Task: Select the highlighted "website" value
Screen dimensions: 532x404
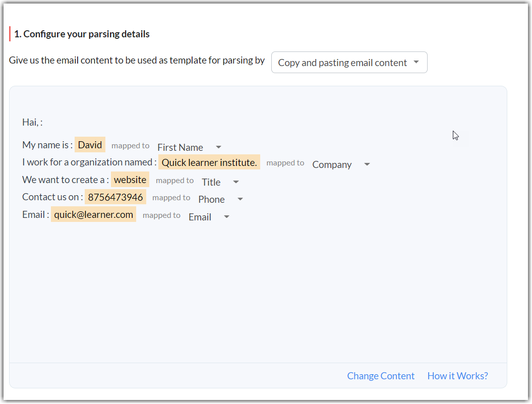Action: coord(130,180)
